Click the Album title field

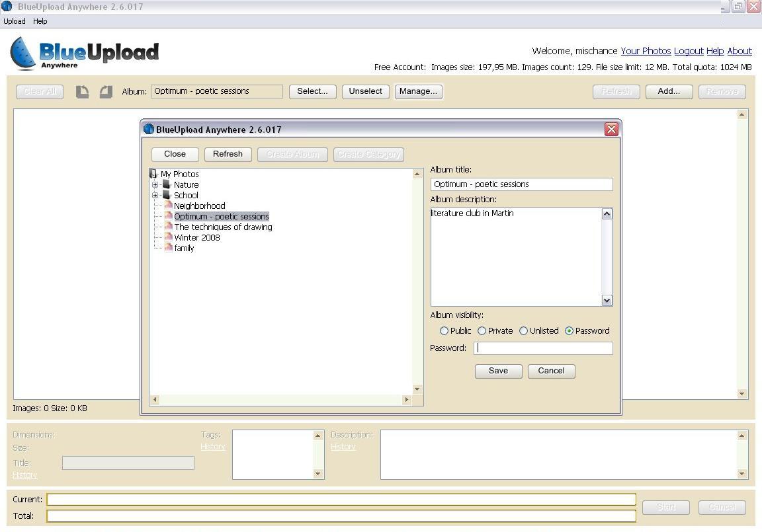[x=521, y=184]
